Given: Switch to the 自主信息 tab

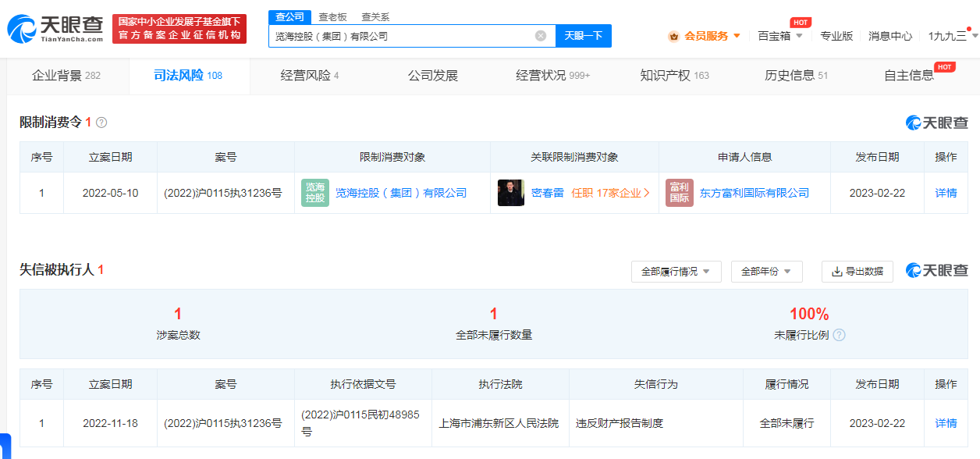Looking at the screenshot, I should [909, 76].
